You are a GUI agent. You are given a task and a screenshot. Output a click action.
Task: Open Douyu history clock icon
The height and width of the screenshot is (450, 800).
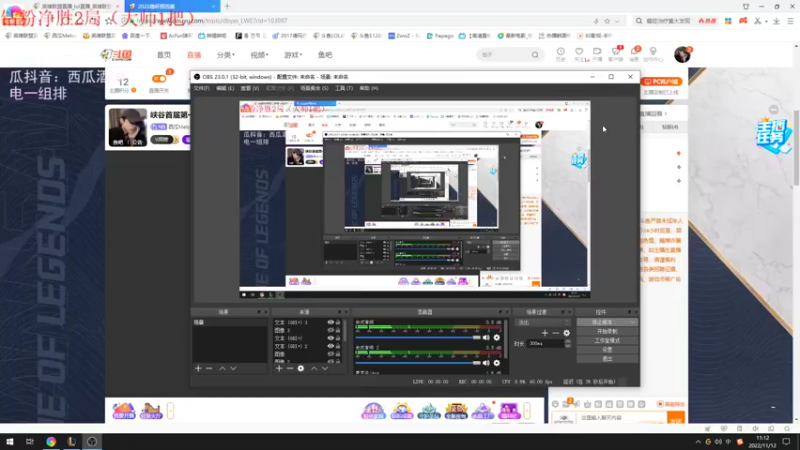[561, 52]
